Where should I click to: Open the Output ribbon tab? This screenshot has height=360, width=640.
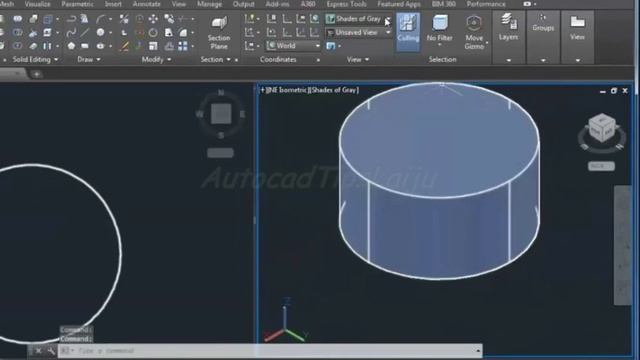(x=243, y=4)
